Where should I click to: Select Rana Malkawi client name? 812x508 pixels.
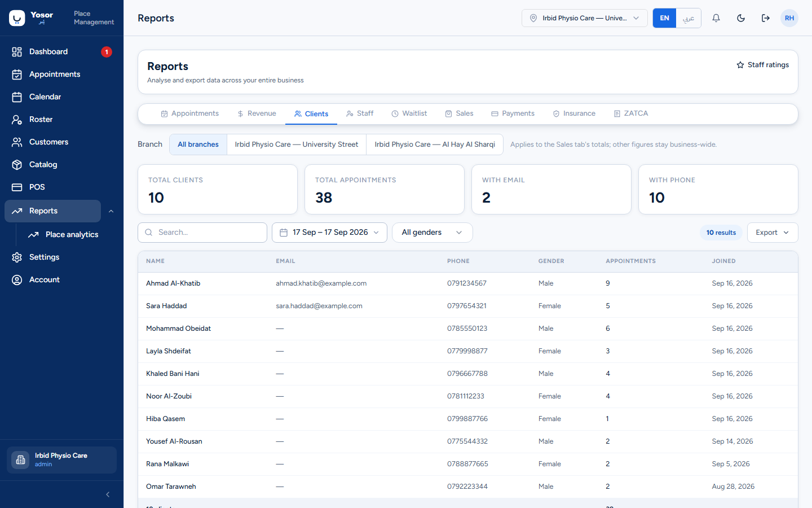(x=167, y=464)
